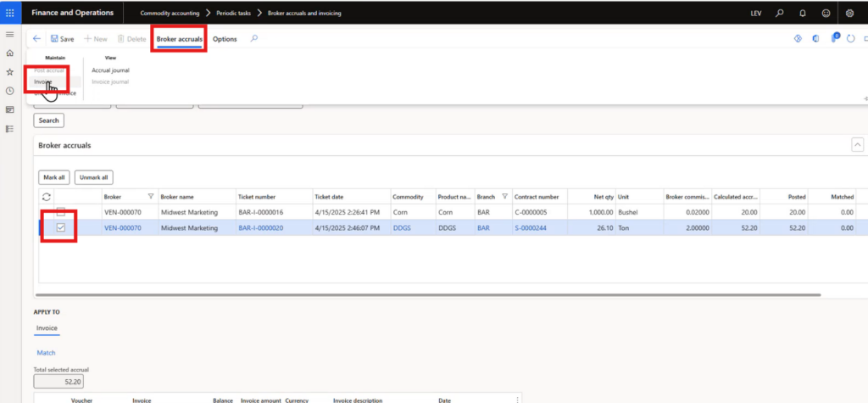Viewport: 868px width, 403px height.
Task: Click the Power Apps diamond icon
Action: [798, 39]
